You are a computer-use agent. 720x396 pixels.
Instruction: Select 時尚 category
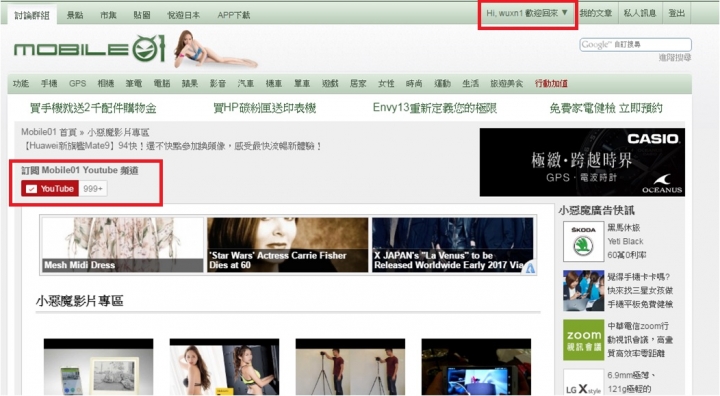point(414,84)
